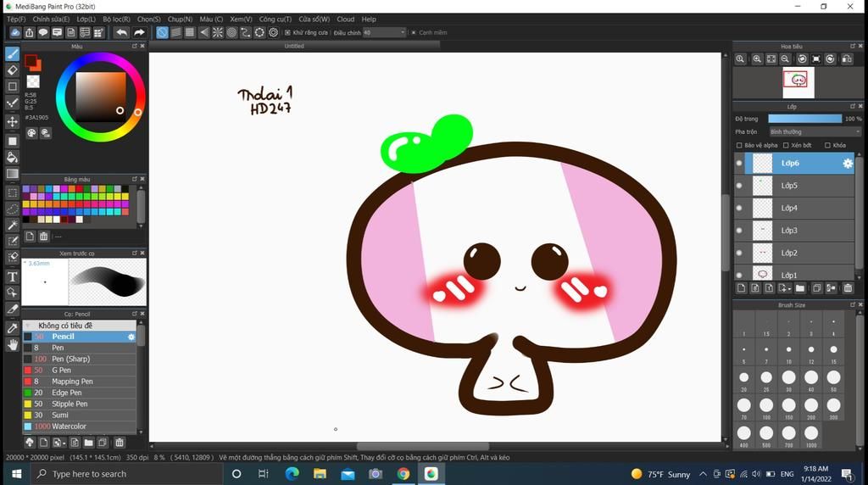Enable Bảo vệ alpha checkbox
The image size is (868, 485).
739,146
